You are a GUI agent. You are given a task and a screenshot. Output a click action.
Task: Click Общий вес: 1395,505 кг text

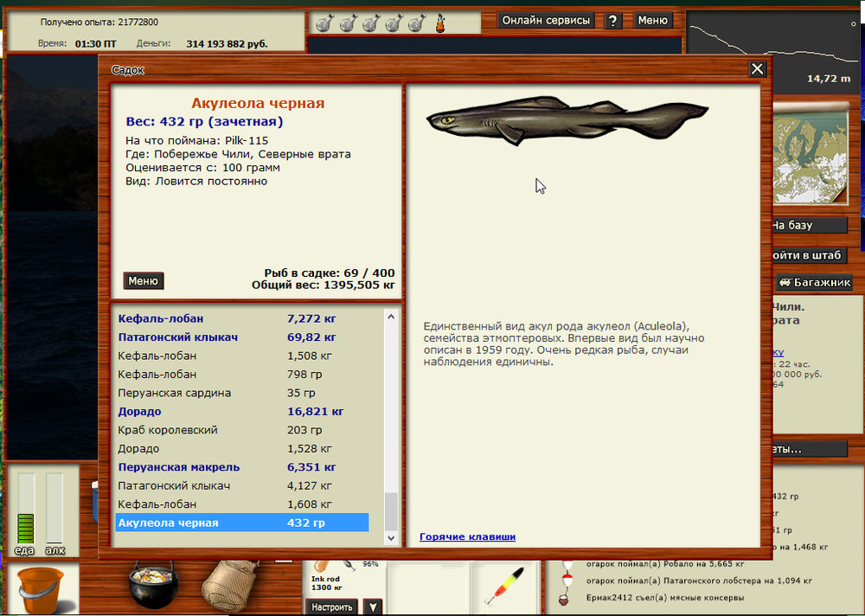pyautogui.click(x=324, y=285)
